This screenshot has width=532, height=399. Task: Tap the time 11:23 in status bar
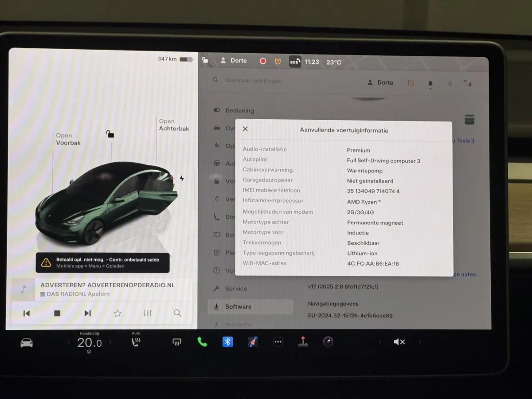pyautogui.click(x=312, y=62)
